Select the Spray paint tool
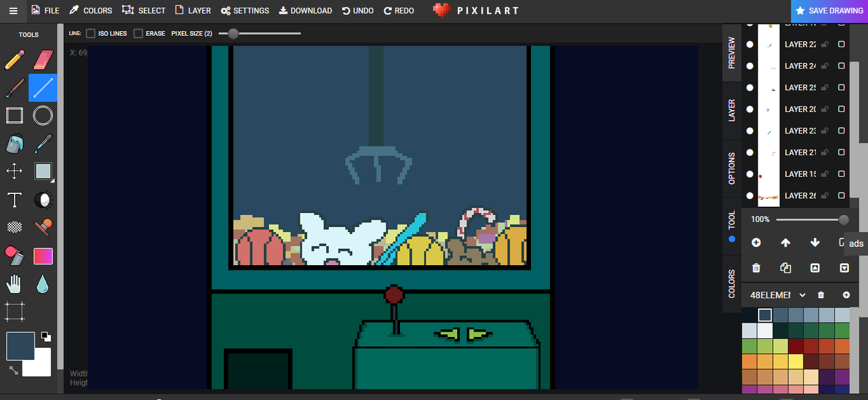Image resolution: width=868 pixels, height=400 pixels. 14,256
